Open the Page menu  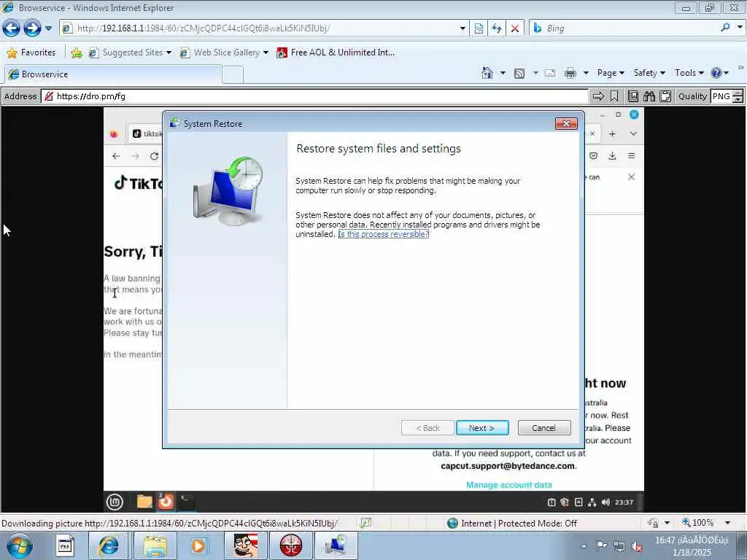[x=611, y=73]
